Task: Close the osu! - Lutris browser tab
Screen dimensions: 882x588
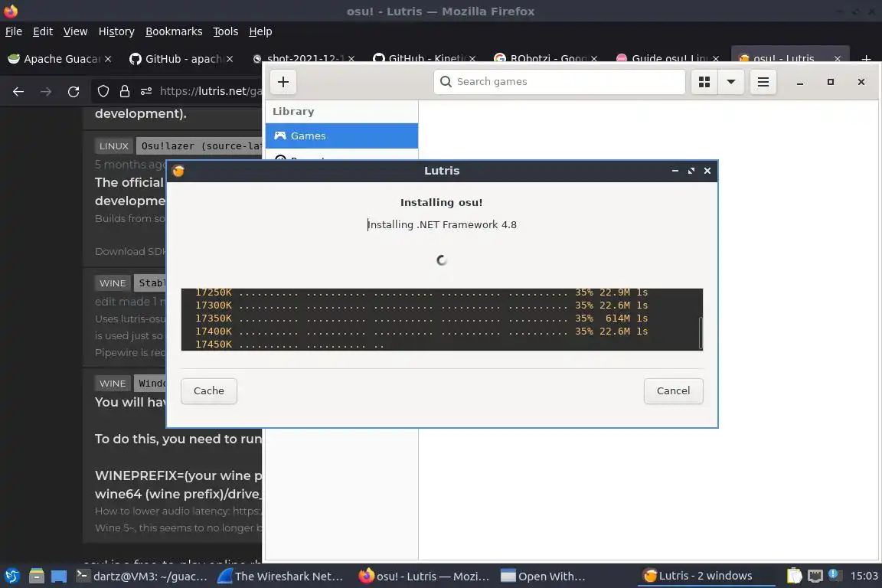Action: pyautogui.click(x=838, y=58)
